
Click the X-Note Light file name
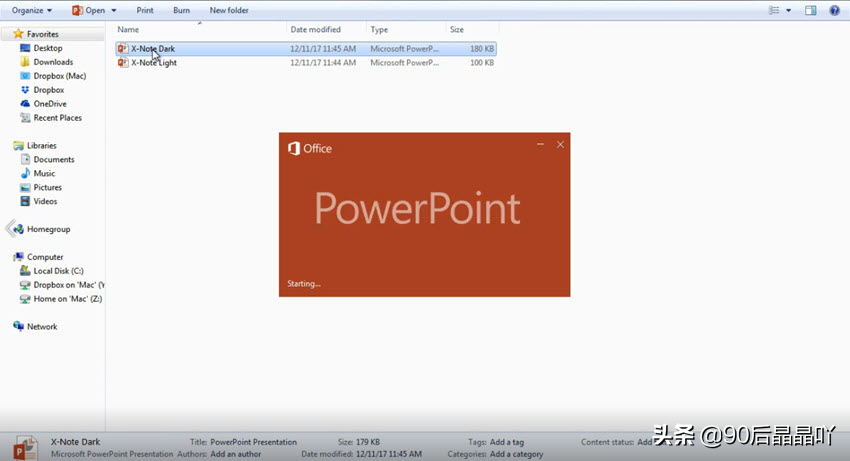[154, 63]
